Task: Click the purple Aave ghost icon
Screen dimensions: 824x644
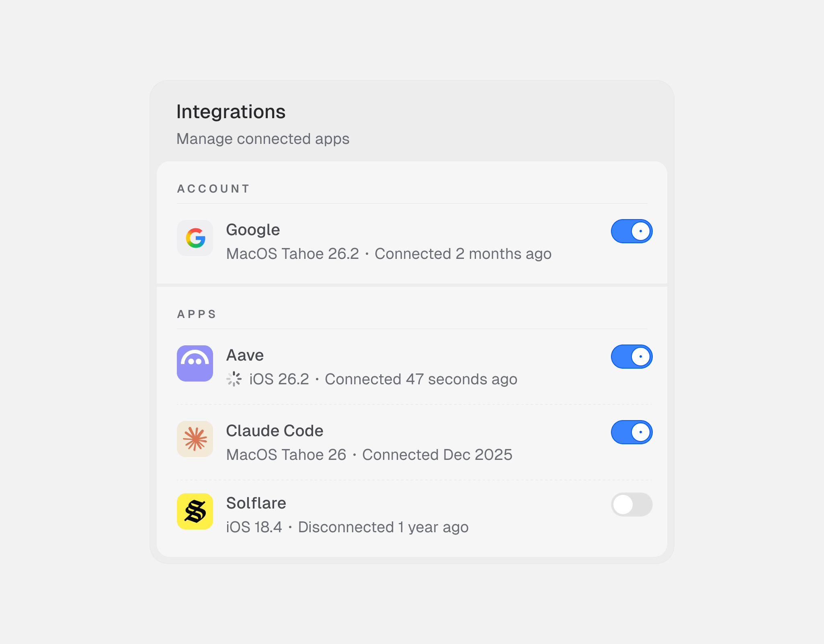Action: pyautogui.click(x=195, y=363)
